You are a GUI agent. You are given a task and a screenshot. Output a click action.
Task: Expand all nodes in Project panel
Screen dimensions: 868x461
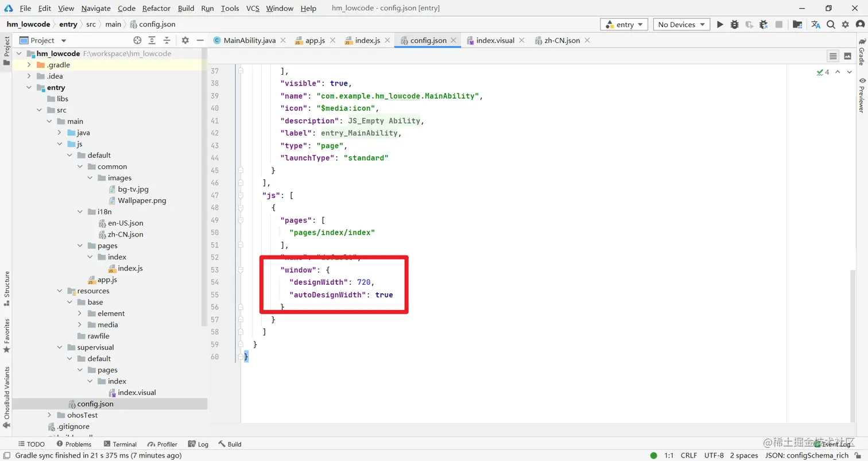tap(152, 40)
